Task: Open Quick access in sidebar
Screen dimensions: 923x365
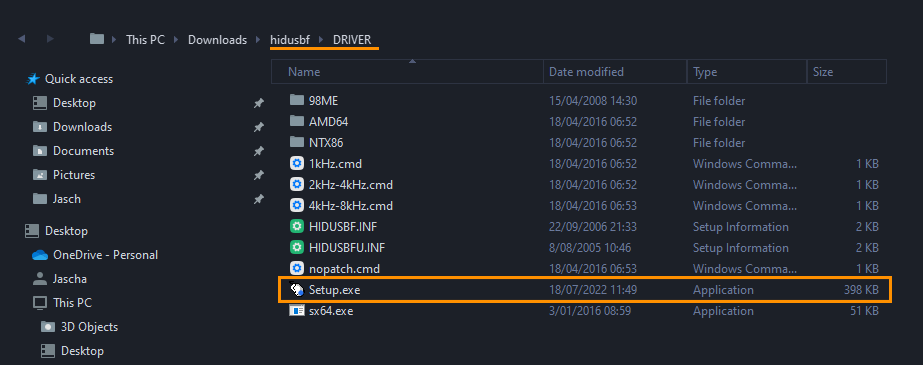Action: point(79,79)
